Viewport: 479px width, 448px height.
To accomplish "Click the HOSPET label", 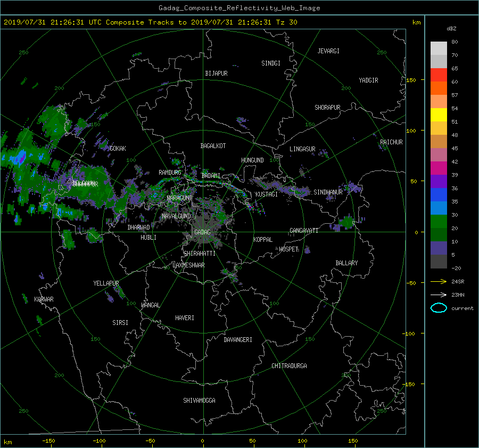I will click(288, 249).
